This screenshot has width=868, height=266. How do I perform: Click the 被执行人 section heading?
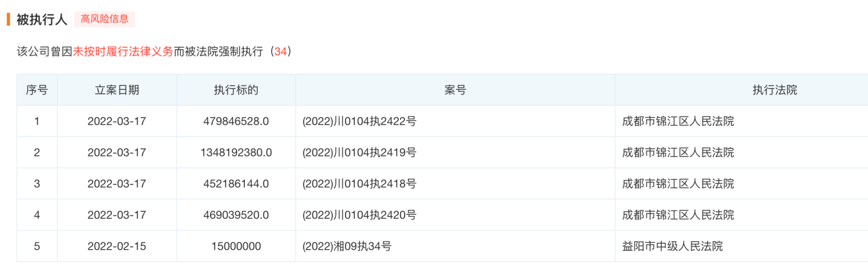pos(42,19)
